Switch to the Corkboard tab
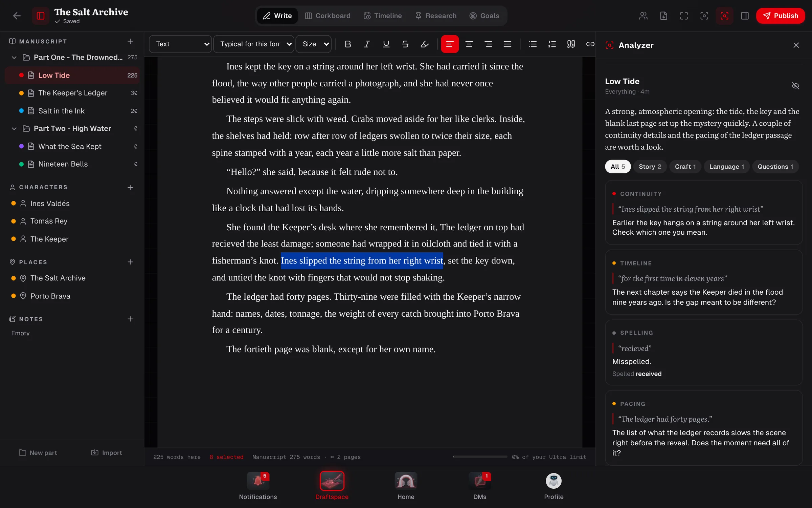 [328, 16]
